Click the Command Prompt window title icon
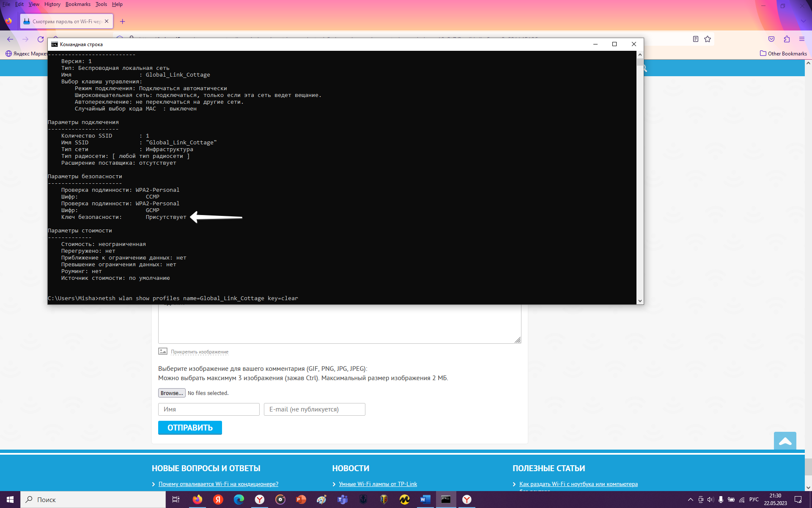Image resolution: width=812 pixels, height=508 pixels. 54,44
